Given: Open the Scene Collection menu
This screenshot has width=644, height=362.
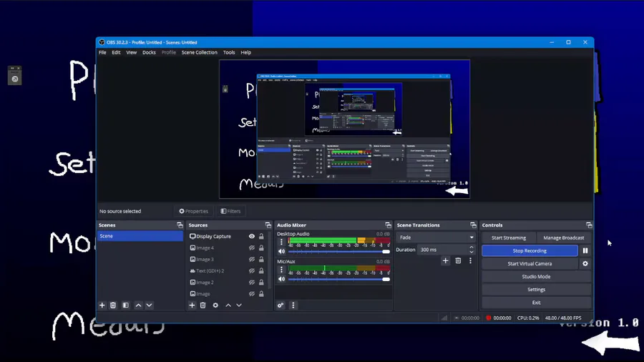Looking at the screenshot, I should (x=199, y=52).
